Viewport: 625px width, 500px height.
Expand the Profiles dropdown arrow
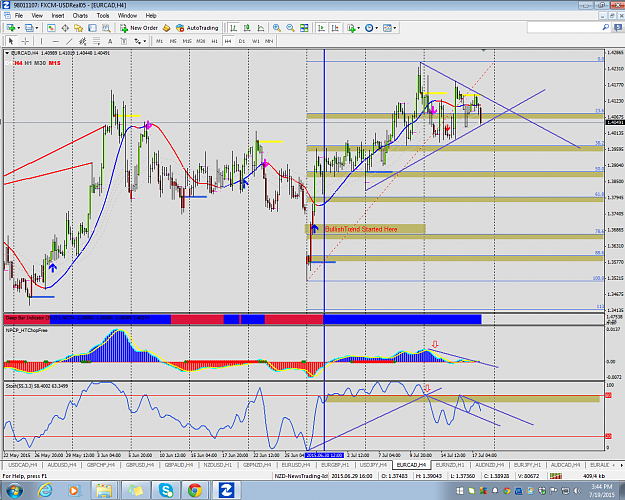point(37,28)
